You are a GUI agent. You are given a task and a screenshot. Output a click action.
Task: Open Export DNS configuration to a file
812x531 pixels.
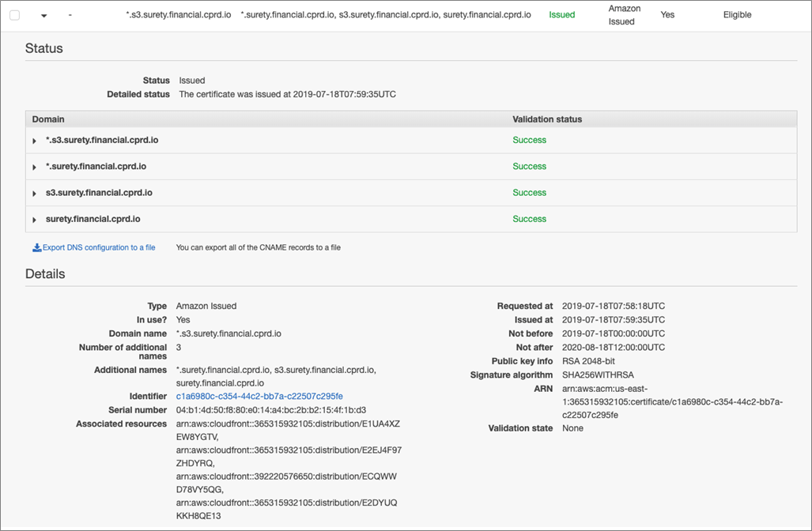click(x=99, y=247)
